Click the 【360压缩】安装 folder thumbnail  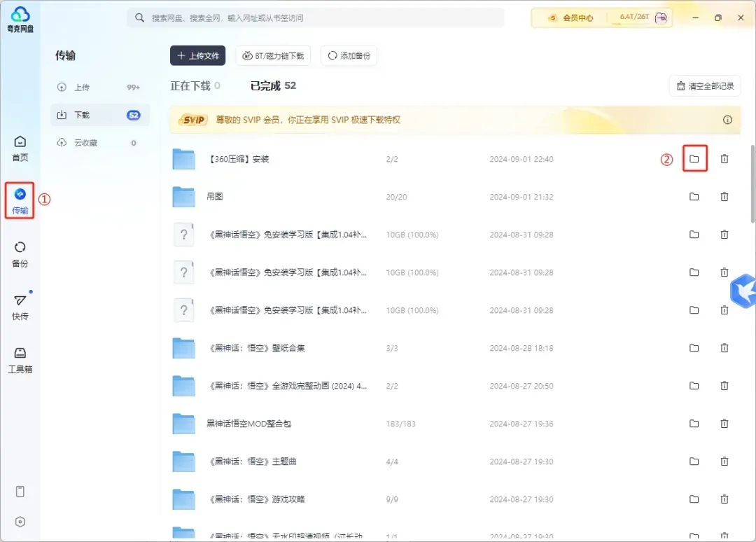click(x=183, y=159)
